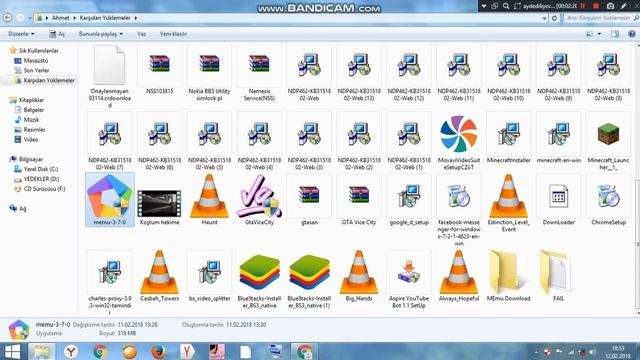Open Masaüstü in the sidebar
The image size is (640, 360).
click(x=31, y=60)
